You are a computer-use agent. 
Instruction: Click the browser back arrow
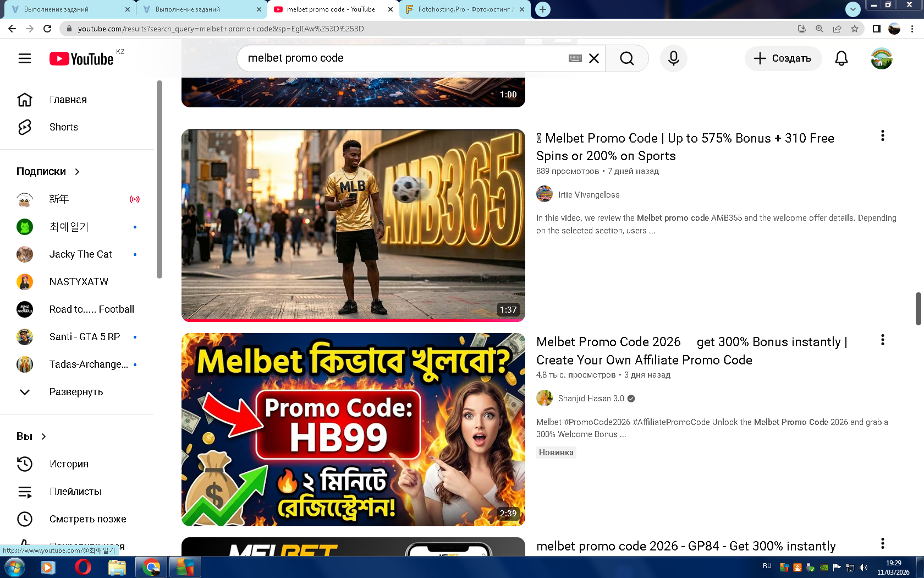[x=12, y=29]
